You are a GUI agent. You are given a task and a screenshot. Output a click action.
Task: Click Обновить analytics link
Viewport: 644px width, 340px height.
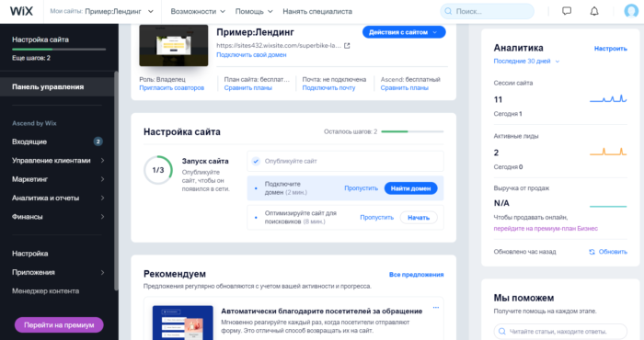coord(613,252)
